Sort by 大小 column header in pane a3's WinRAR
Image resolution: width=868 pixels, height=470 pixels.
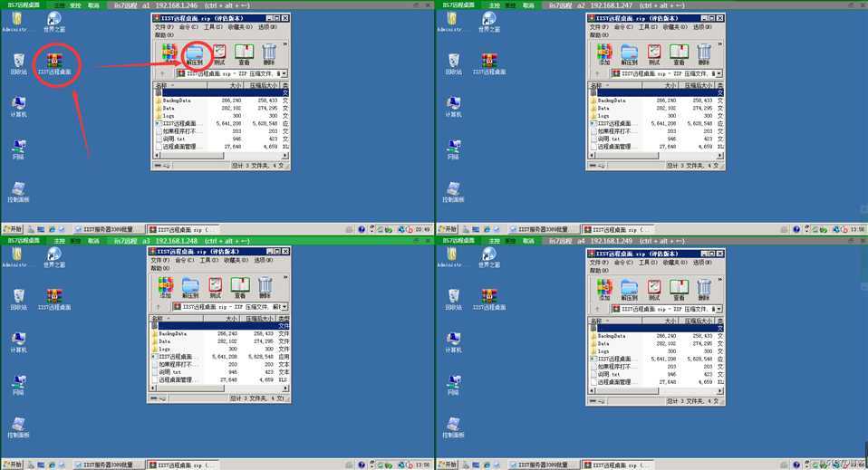pyautogui.click(x=222, y=319)
